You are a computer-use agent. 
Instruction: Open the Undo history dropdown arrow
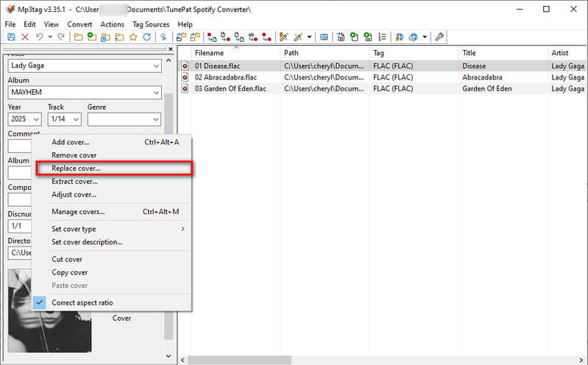pyautogui.click(x=50, y=37)
